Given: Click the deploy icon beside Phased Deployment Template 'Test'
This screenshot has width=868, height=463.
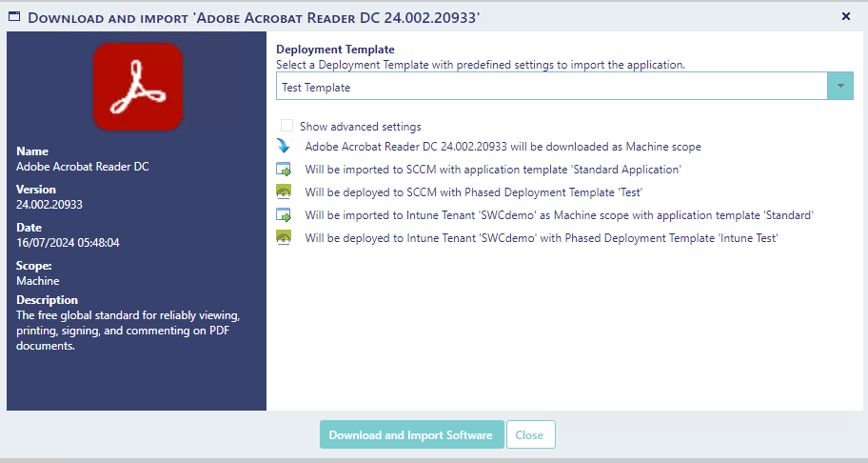Looking at the screenshot, I should click(x=284, y=191).
